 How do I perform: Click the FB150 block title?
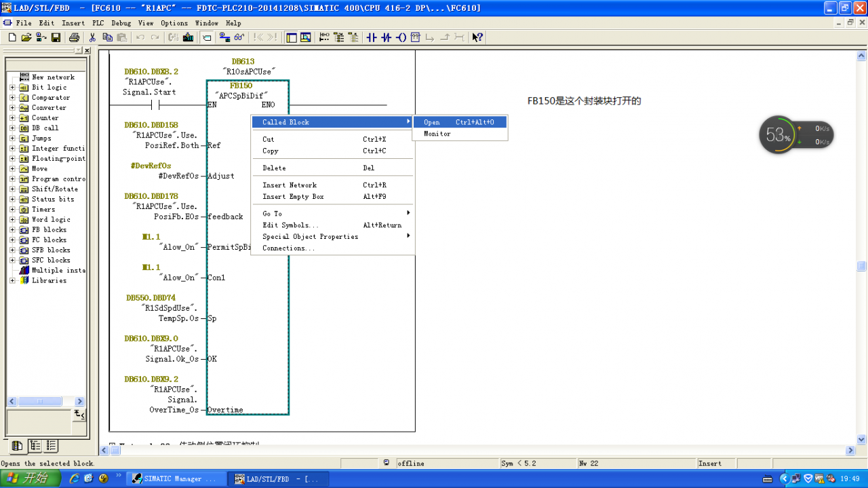coord(241,86)
